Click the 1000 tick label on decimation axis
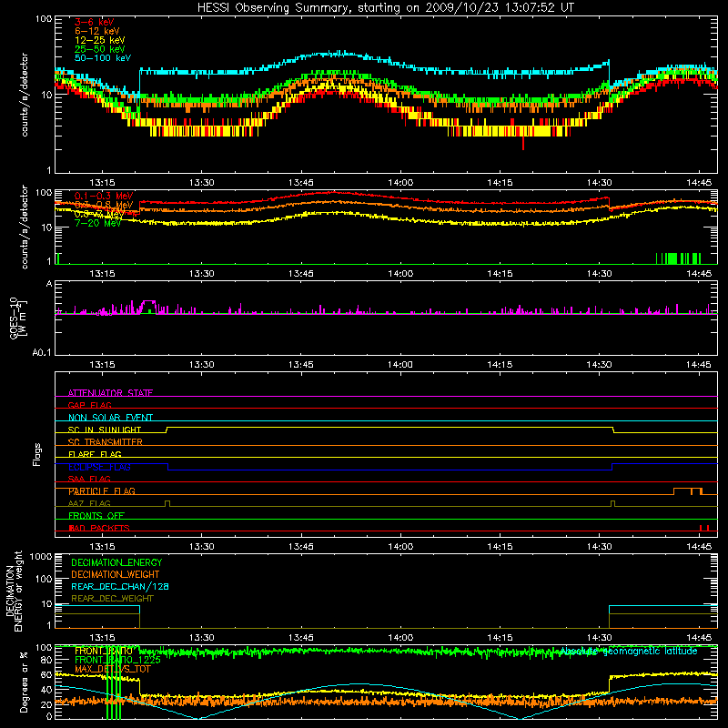Viewport: 728px width, 728px height. (x=41, y=556)
